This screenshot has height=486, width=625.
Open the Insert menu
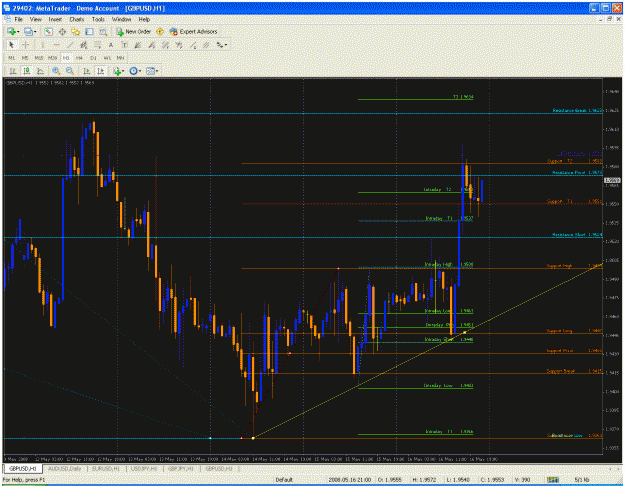coord(55,19)
